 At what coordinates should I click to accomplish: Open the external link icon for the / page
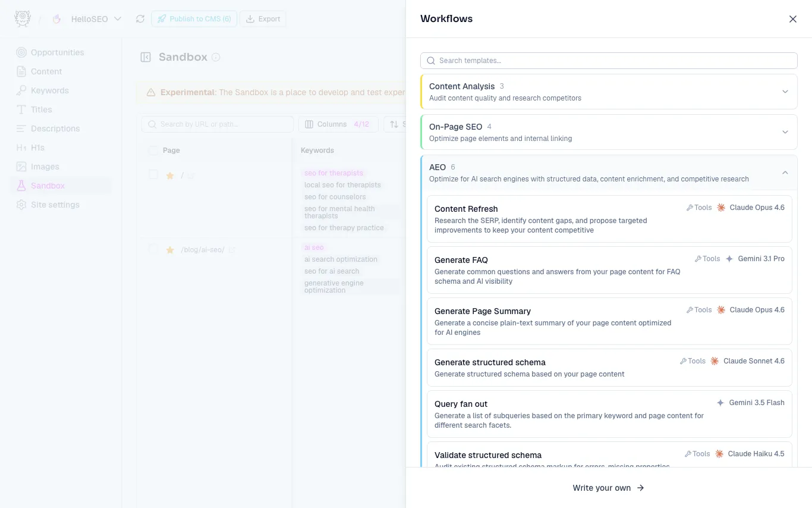[191, 175]
